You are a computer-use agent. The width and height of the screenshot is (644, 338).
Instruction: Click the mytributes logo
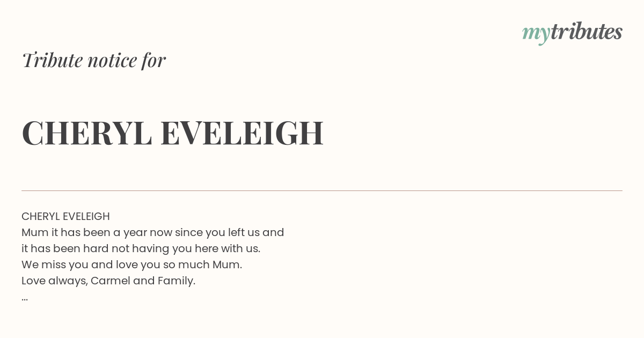click(x=572, y=33)
